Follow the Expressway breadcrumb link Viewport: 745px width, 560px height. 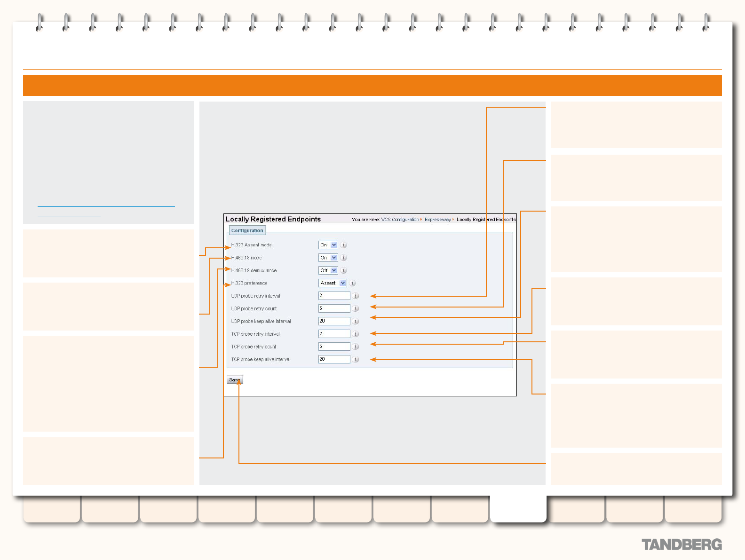(438, 220)
